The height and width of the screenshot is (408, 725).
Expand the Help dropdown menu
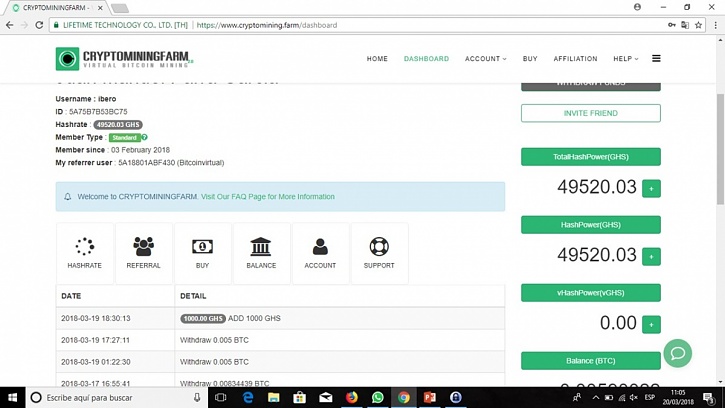click(x=626, y=59)
